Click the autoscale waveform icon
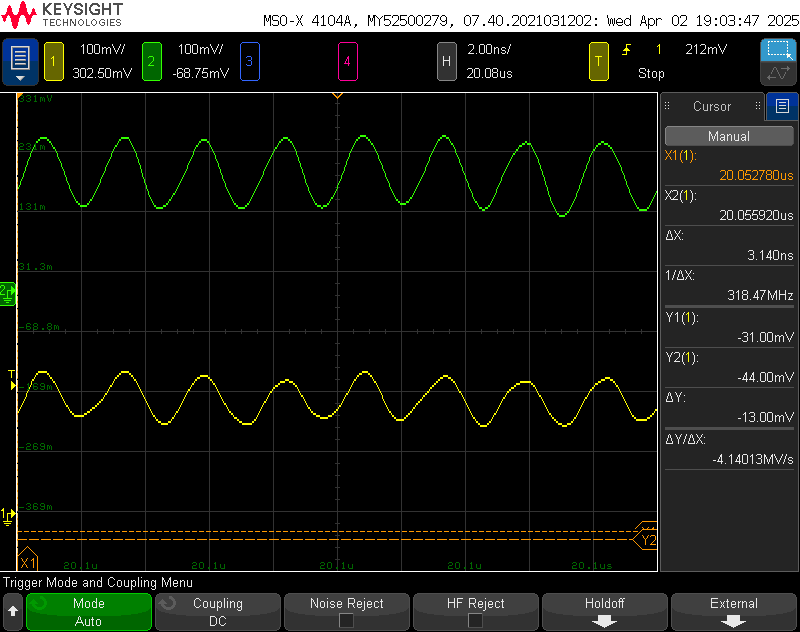 [778, 73]
